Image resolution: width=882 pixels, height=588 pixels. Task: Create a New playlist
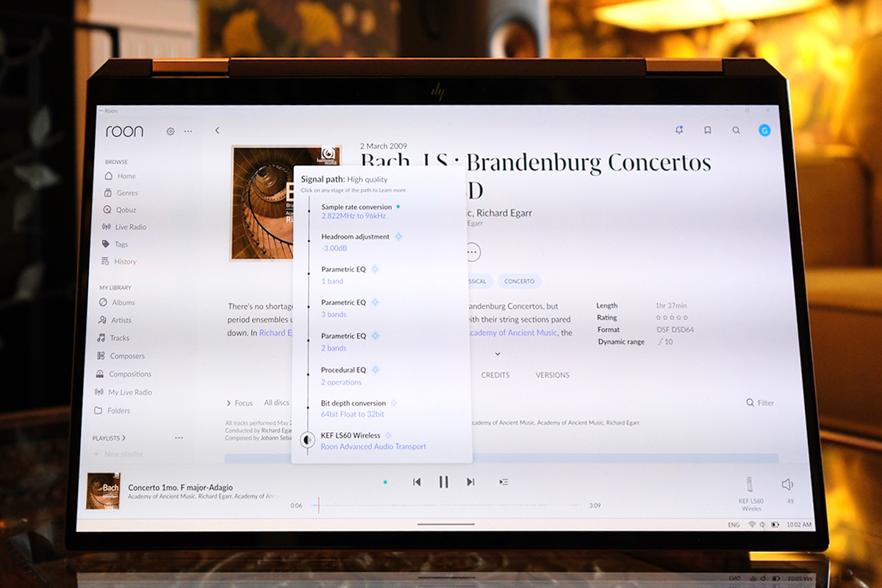tap(118, 454)
